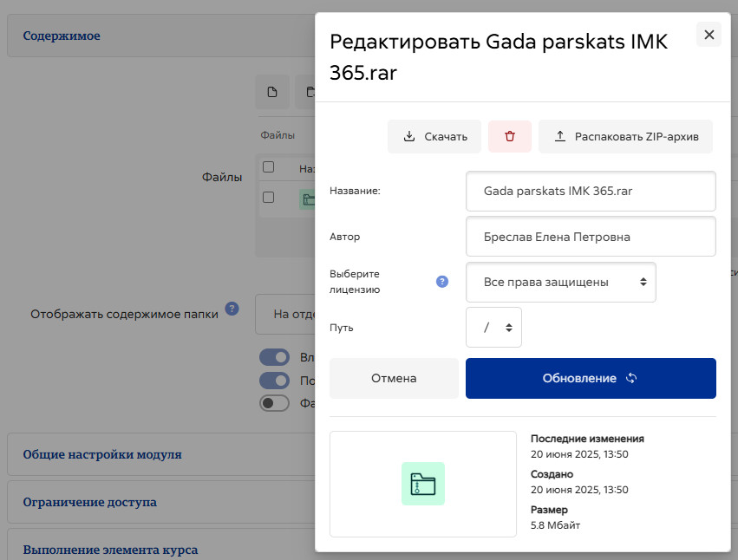This screenshot has width=738, height=560.
Task: Click add file icon in file manager
Action: click(272, 92)
